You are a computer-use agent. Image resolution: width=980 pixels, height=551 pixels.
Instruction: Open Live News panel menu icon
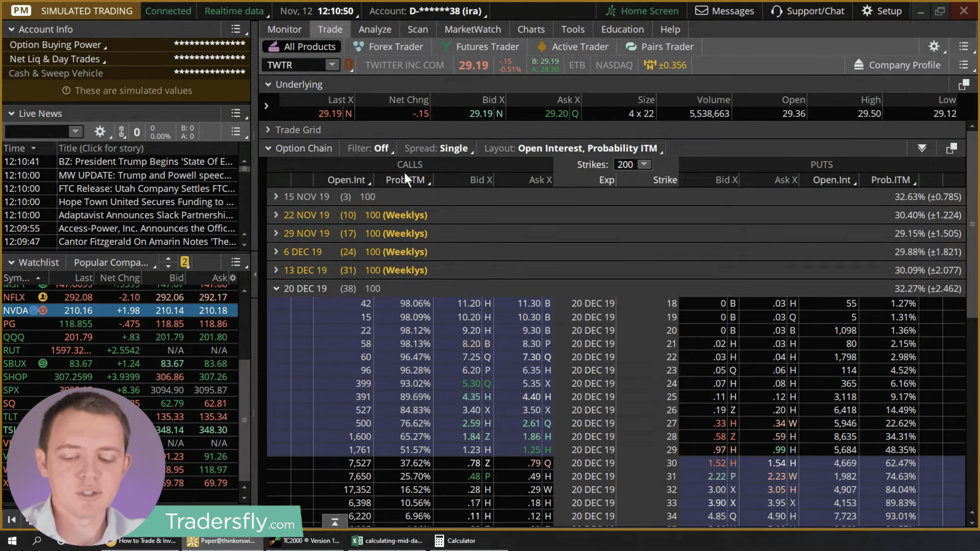click(236, 113)
